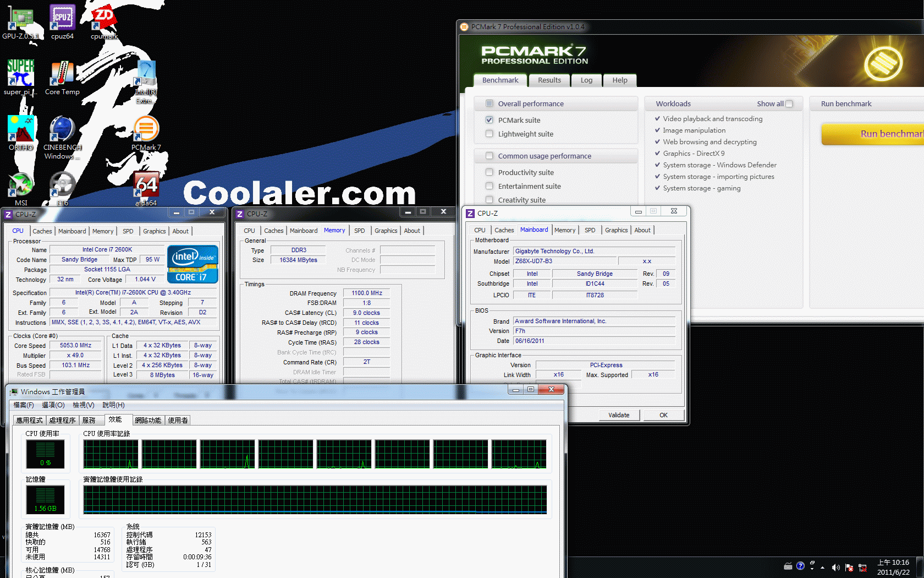Click the memory 1.56 GB meter

click(45, 499)
